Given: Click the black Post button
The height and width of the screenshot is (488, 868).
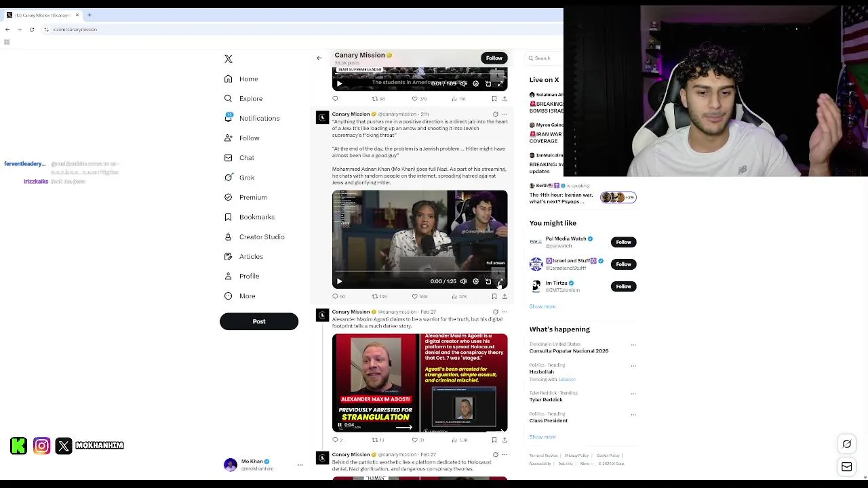Looking at the screenshot, I should [x=259, y=321].
